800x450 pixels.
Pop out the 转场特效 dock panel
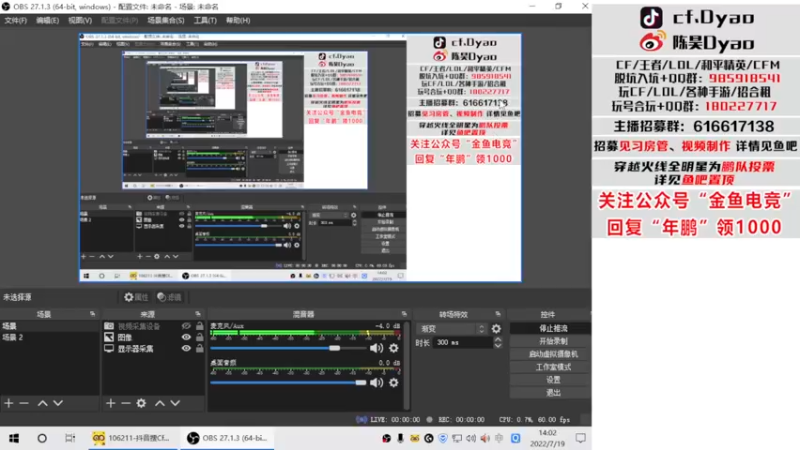pyautogui.click(x=498, y=314)
